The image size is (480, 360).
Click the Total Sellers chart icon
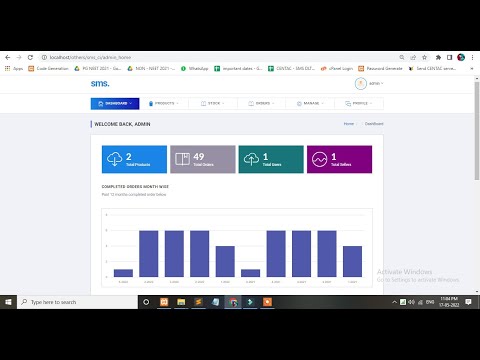coord(319,159)
